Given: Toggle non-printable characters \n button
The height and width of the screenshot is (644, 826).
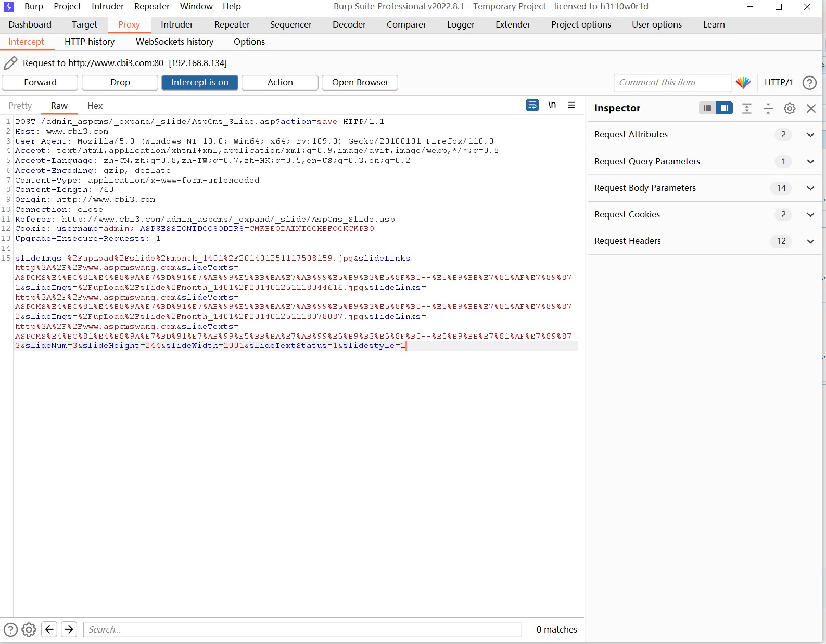Looking at the screenshot, I should click(552, 105).
